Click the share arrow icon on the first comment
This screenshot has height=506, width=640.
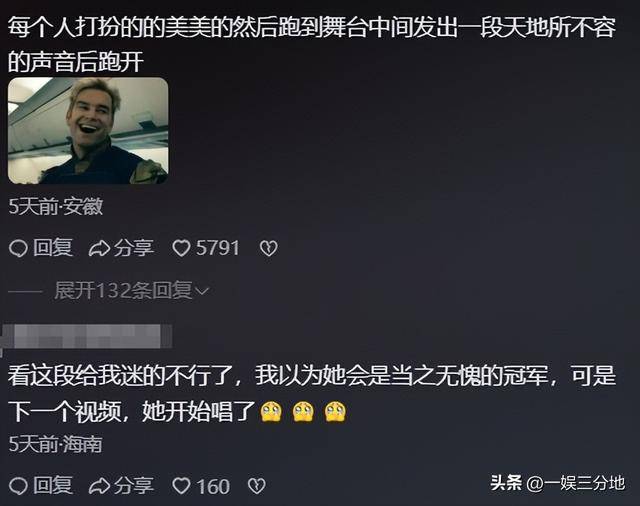click(99, 248)
